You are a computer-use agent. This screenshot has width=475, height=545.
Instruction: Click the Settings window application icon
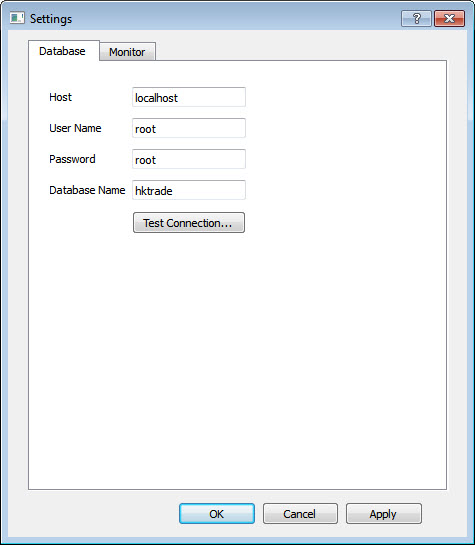point(17,18)
